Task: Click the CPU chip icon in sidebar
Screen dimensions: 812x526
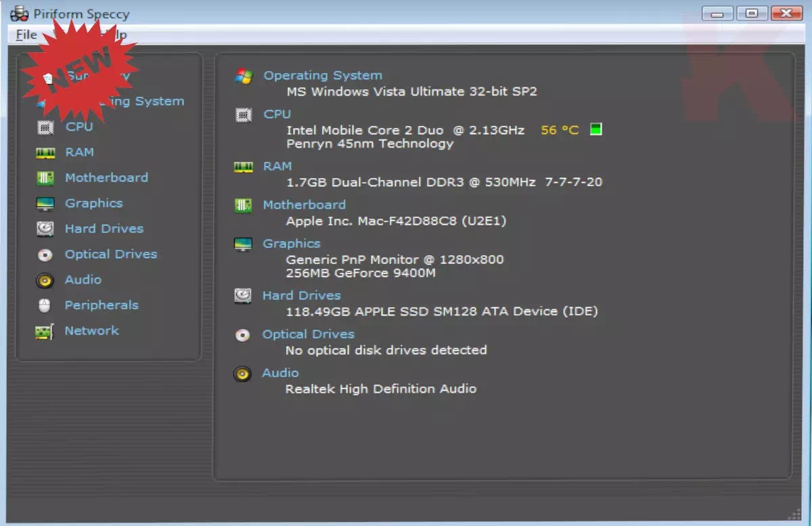Action: pyautogui.click(x=45, y=127)
